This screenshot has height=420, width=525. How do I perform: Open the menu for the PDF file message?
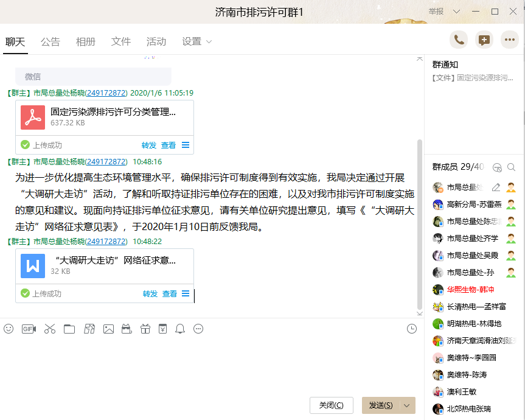click(x=186, y=145)
